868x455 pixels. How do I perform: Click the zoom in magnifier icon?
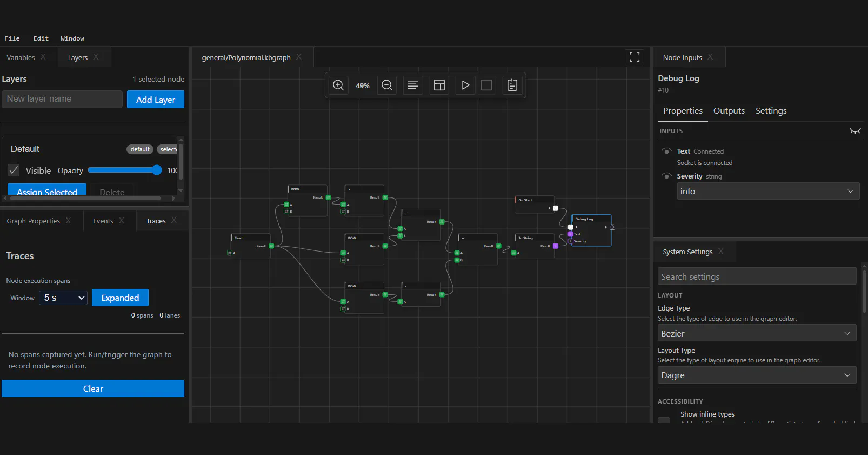(x=338, y=85)
